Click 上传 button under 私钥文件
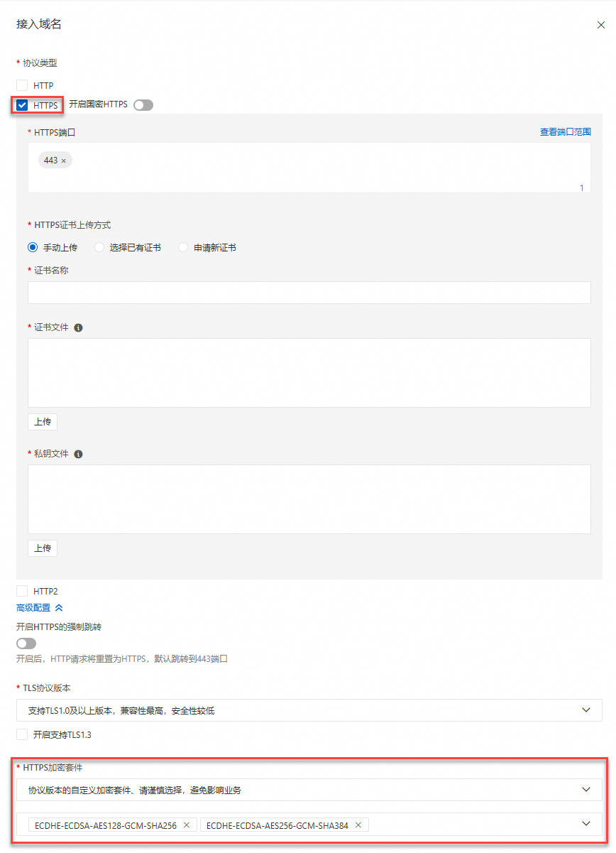 [43, 548]
